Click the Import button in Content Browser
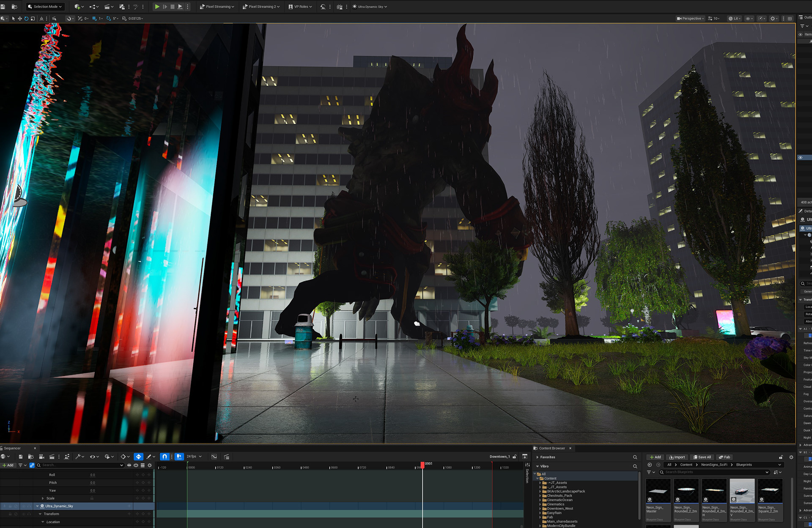Viewport: 812px width, 528px height. coord(677,457)
